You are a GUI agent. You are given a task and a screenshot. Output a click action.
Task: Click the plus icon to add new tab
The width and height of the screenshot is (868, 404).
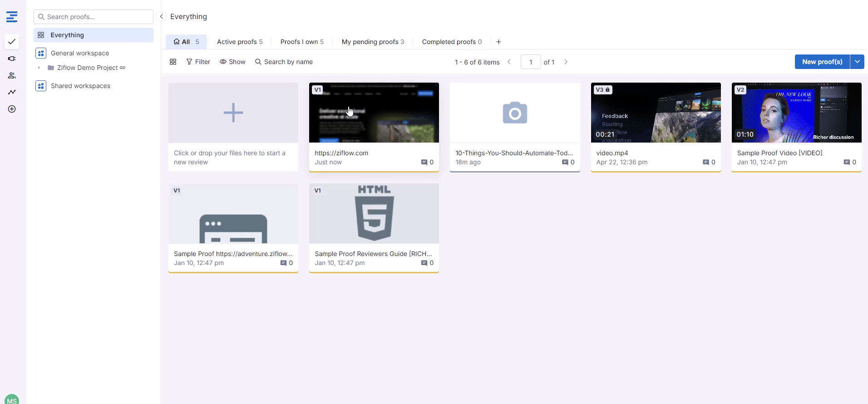[498, 42]
